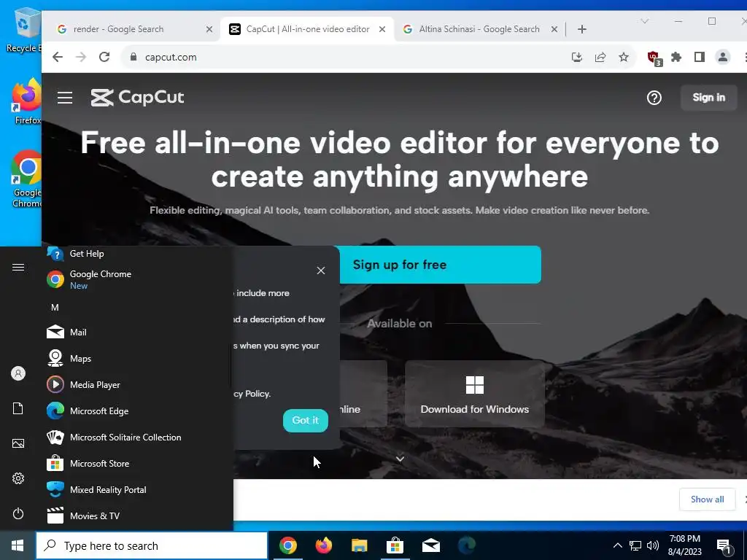Open a new Chrome tab
This screenshot has height=560, width=747.
click(581, 29)
